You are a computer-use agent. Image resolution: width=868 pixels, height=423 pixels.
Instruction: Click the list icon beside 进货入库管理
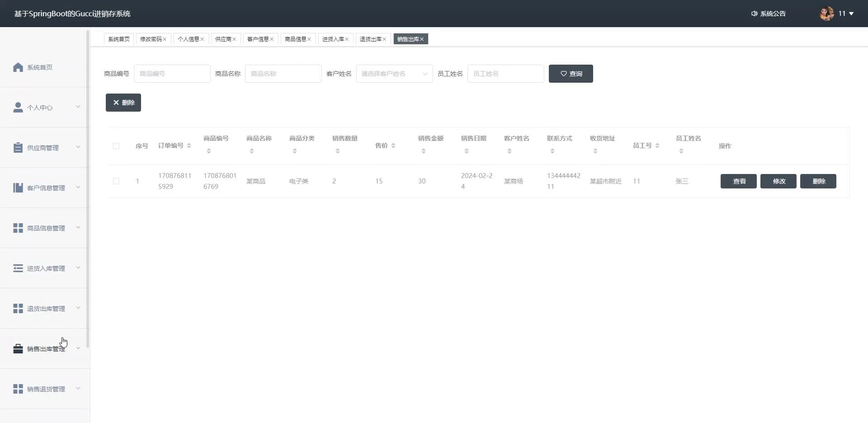[18, 268]
